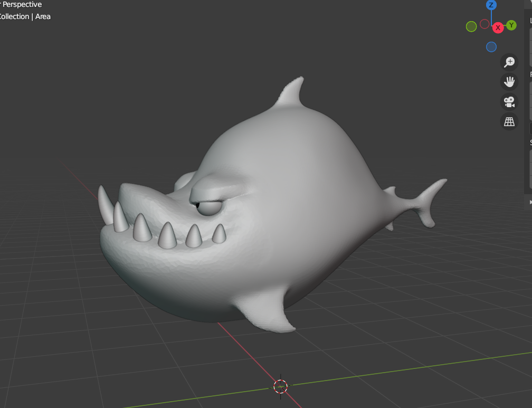Viewport: 532px width, 408px height.
Task: Activate the pan view hand icon
Action: click(509, 82)
